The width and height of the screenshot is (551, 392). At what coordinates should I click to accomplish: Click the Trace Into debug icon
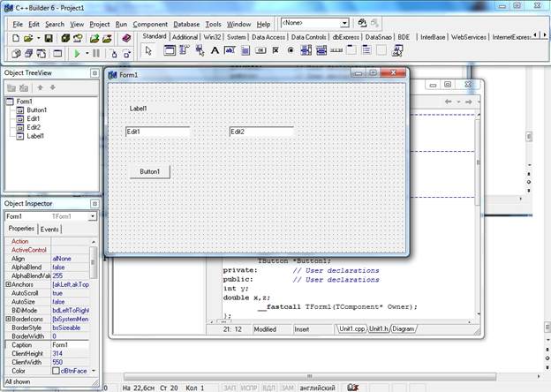pyautogui.click(x=114, y=54)
